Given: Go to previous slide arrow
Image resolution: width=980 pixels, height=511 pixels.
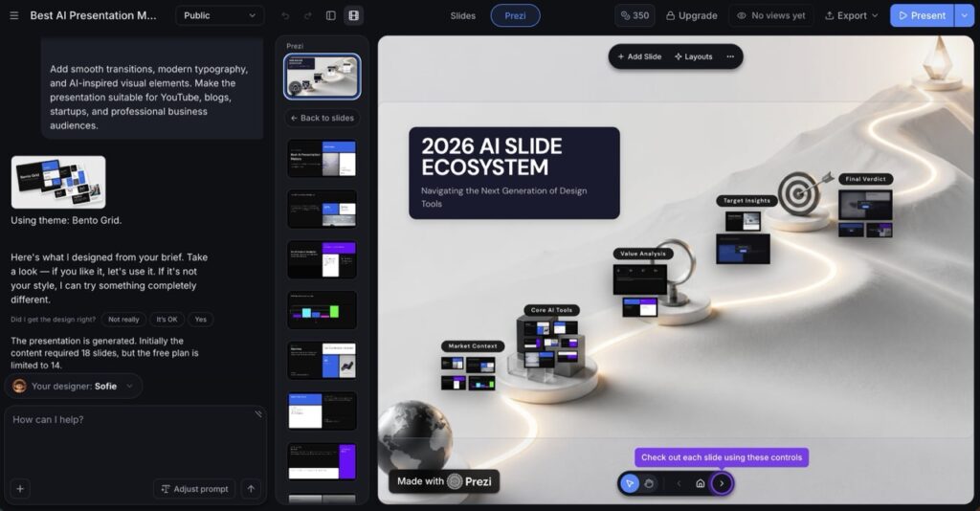Looking at the screenshot, I should (679, 483).
